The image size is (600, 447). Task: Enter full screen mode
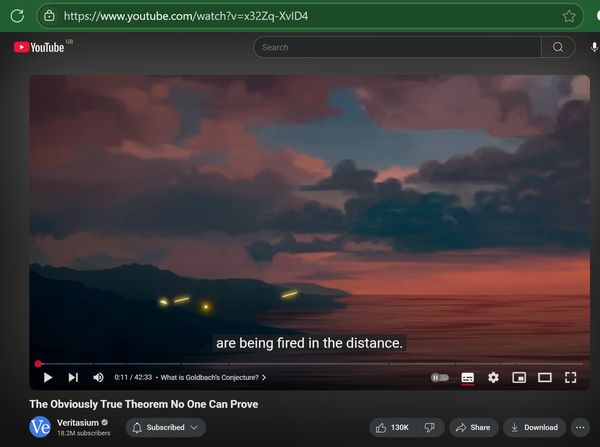(571, 378)
